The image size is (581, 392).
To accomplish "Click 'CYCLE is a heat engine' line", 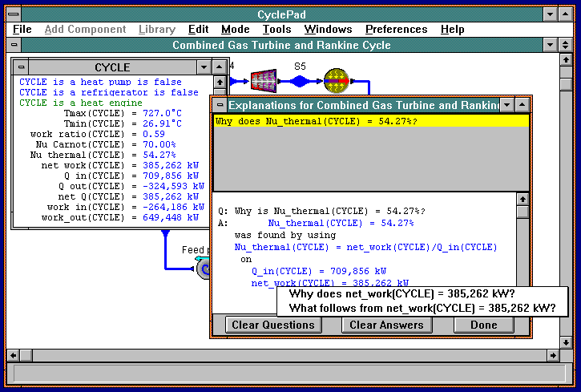I will (81, 103).
